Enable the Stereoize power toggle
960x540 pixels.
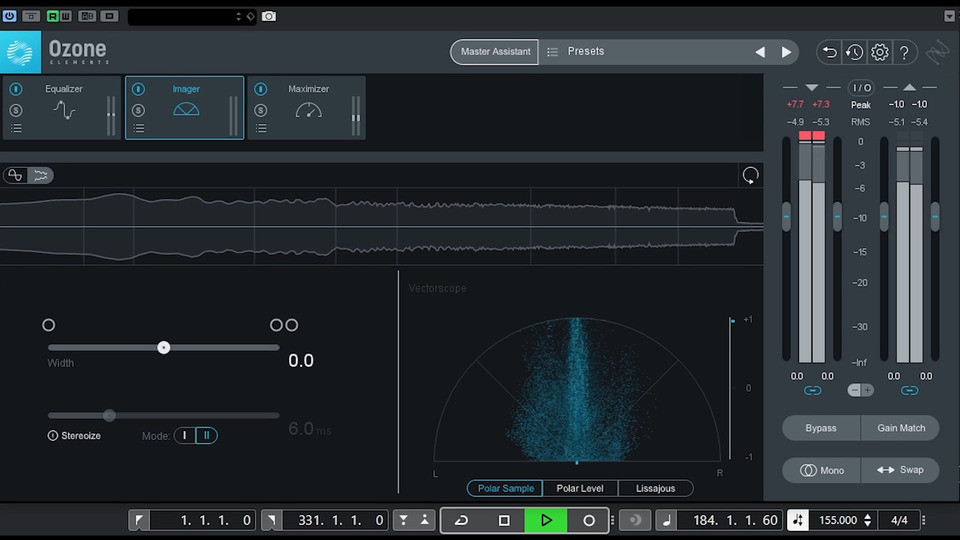53,436
